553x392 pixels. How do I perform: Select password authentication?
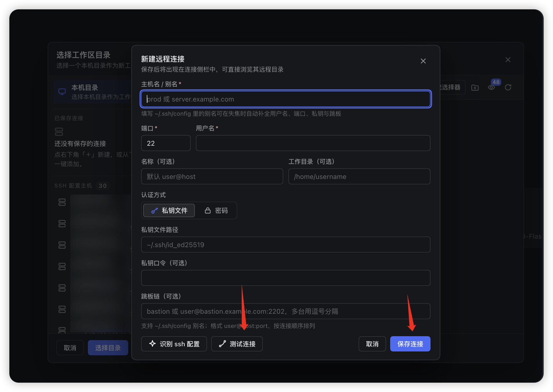tap(216, 210)
